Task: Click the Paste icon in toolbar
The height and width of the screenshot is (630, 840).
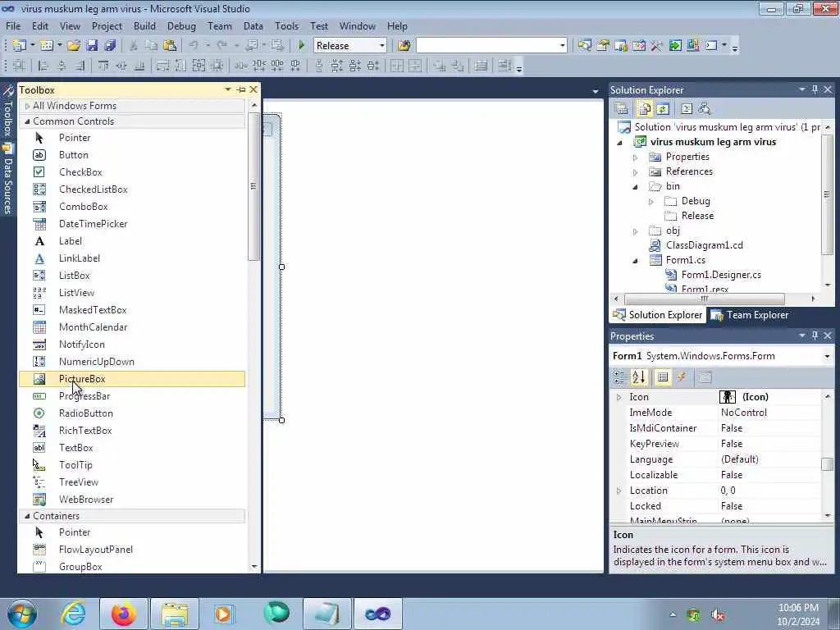Action: point(170,46)
